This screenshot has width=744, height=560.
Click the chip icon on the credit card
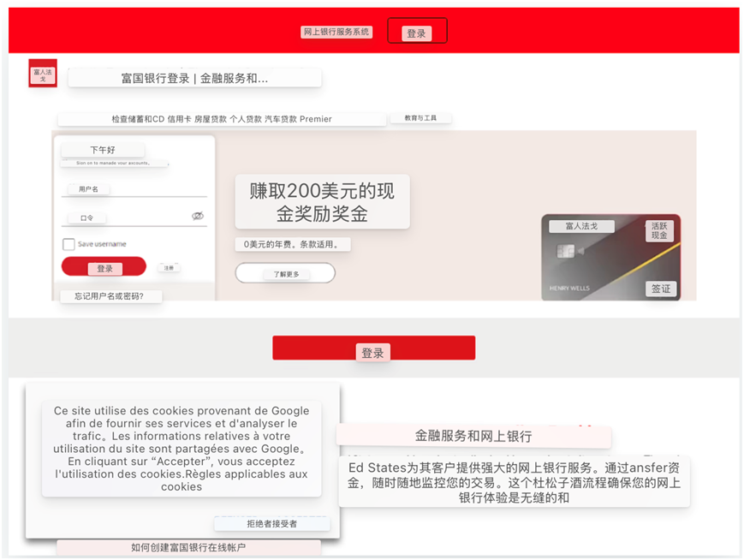pos(566,251)
